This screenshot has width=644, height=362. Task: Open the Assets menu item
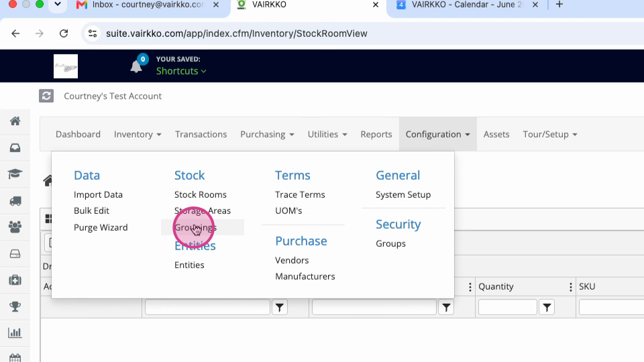click(x=496, y=135)
